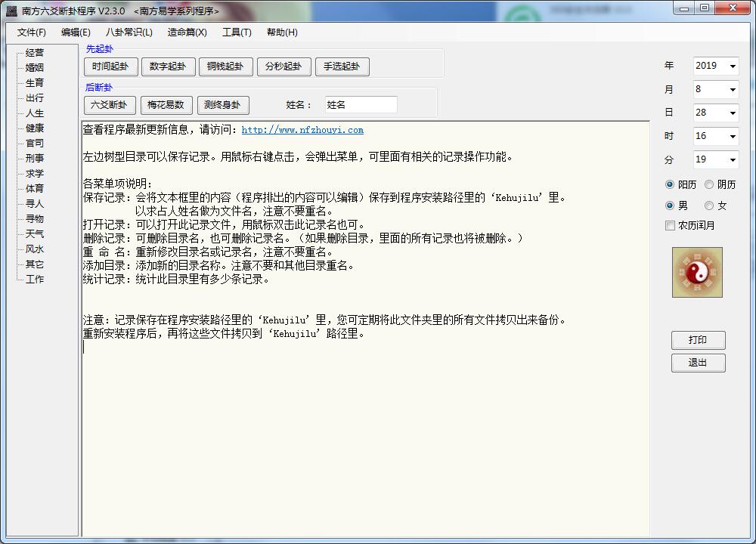Select the 人生 tree category

(x=34, y=113)
